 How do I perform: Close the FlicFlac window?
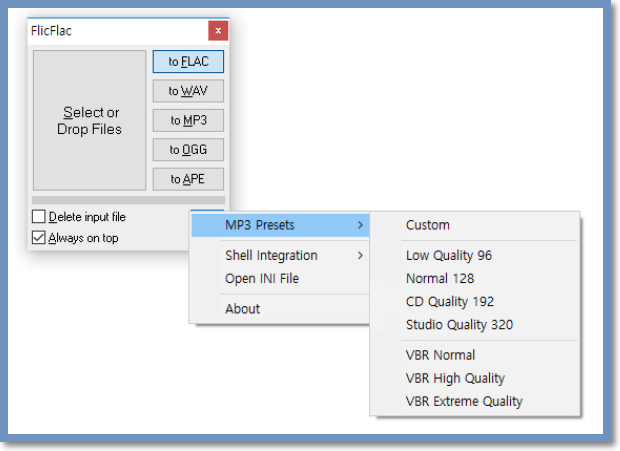[x=218, y=31]
